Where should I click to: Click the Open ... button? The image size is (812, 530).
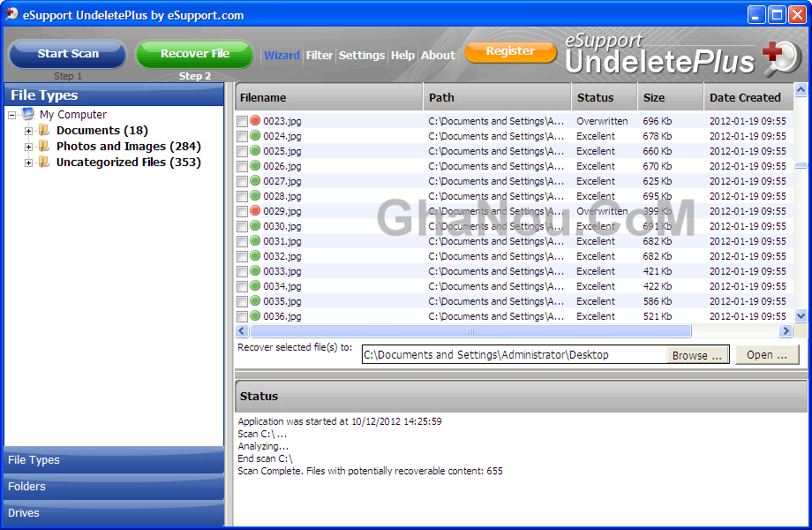point(767,355)
